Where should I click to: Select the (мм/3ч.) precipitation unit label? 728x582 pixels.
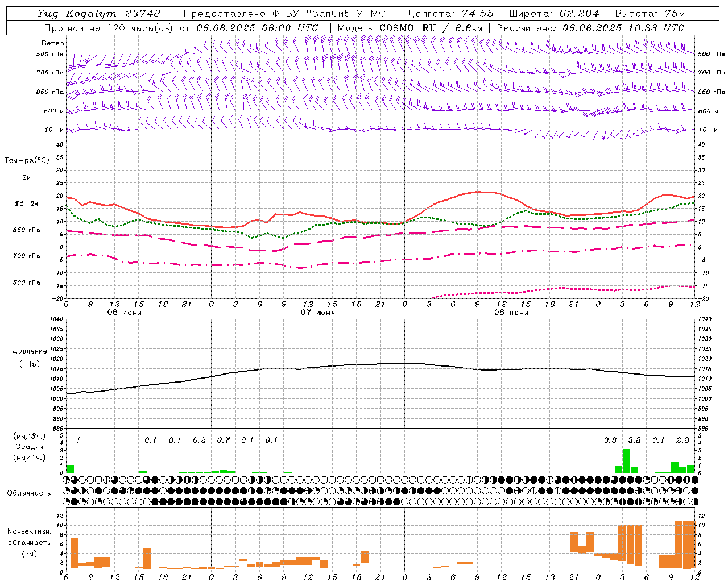(28, 436)
